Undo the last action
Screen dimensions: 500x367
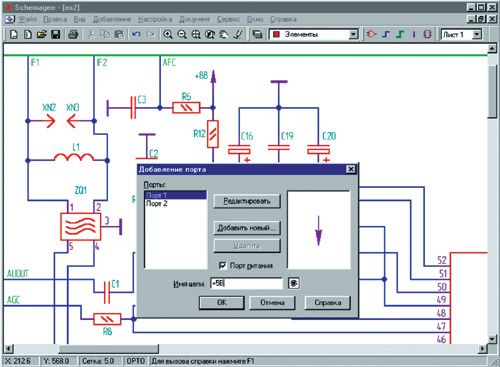point(136,34)
